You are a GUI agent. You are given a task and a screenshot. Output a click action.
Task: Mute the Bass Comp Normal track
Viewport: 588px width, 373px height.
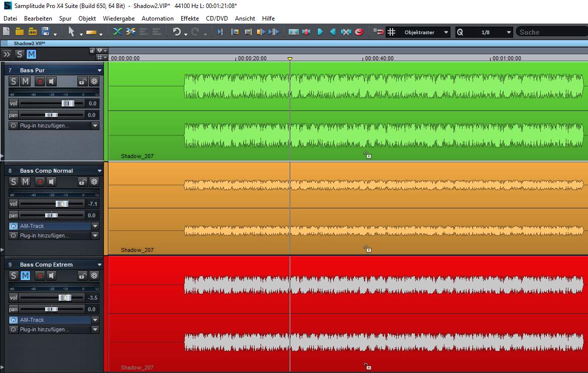click(25, 182)
